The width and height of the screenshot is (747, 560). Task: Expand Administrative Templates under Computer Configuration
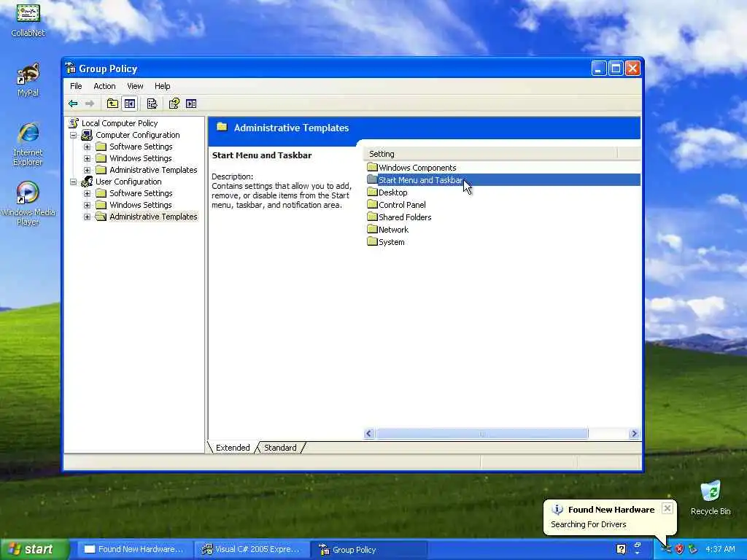88,170
